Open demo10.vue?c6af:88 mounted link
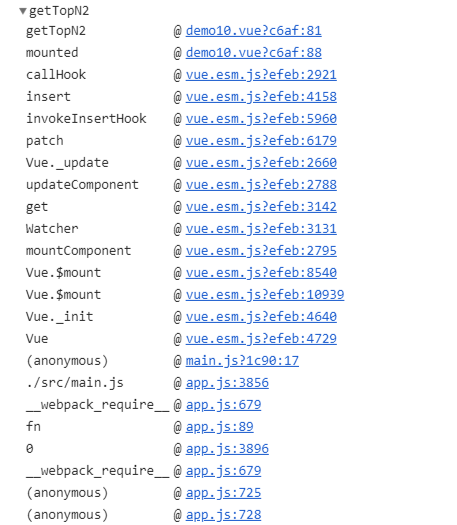This screenshot has height=525, width=457. [x=253, y=53]
